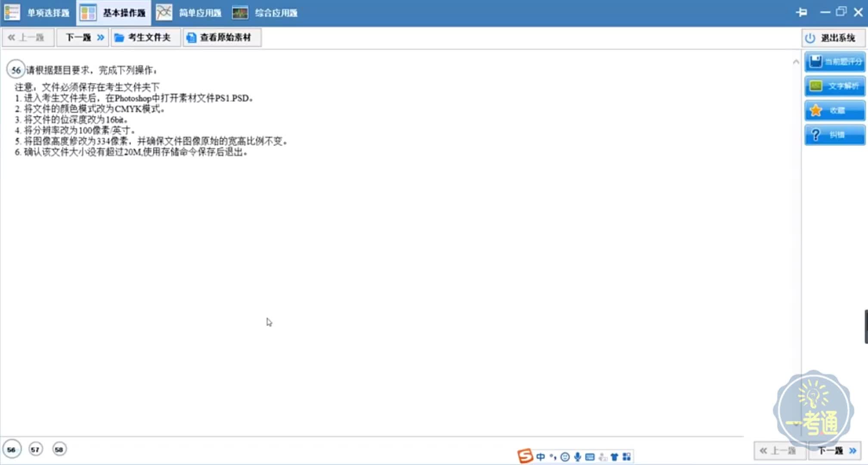Image resolution: width=868 pixels, height=465 pixels.
Task: Click the toolbar 下一题 button
Action: 83,37
